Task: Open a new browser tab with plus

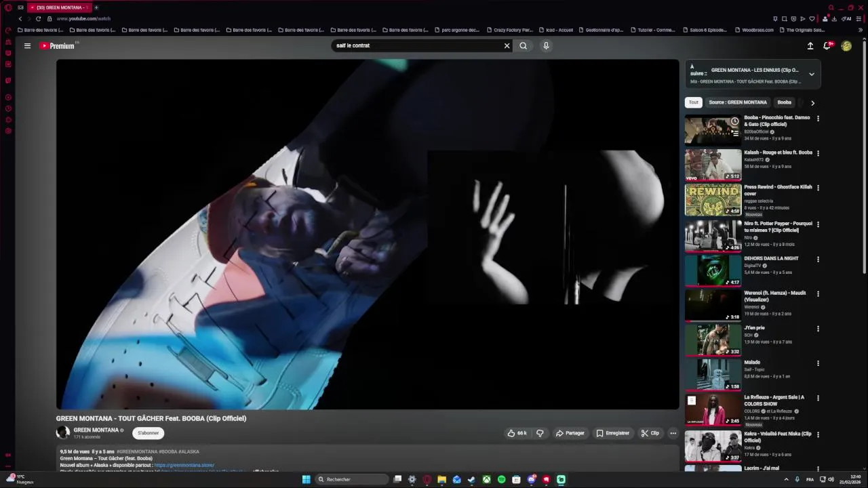Action: [x=96, y=7]
